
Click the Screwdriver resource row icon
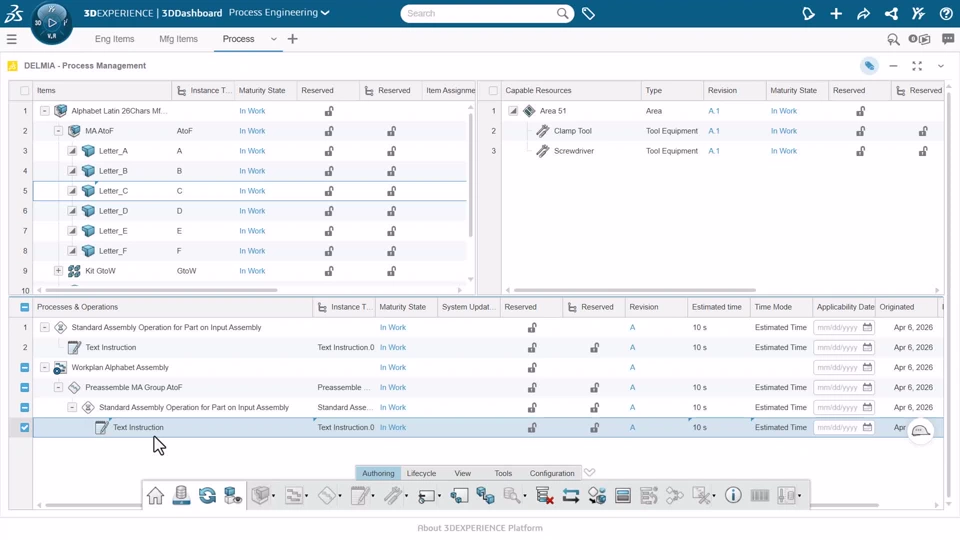pos(542,151)
